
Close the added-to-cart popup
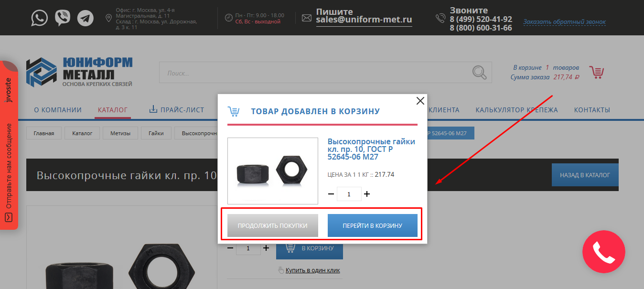420,101
